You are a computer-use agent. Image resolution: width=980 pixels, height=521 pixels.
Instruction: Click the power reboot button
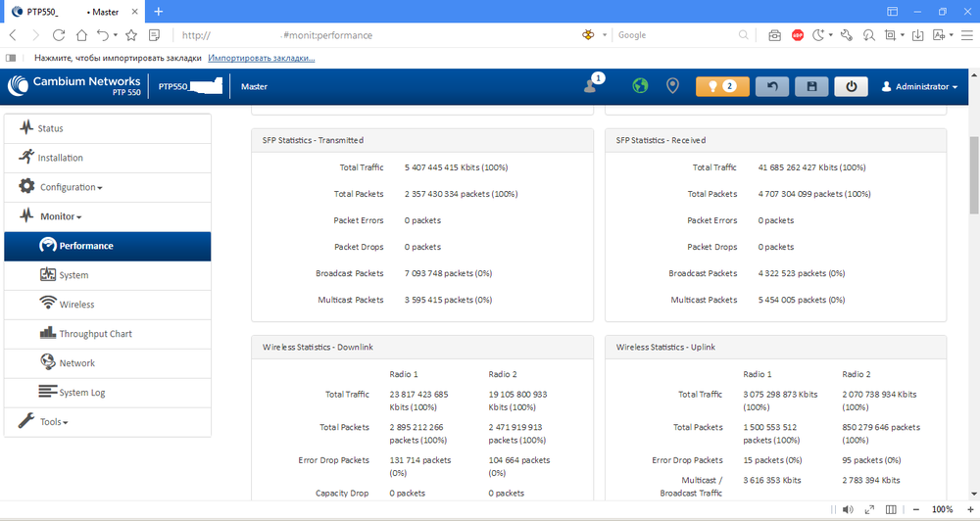pyautogui.click(x=851, y=86)
